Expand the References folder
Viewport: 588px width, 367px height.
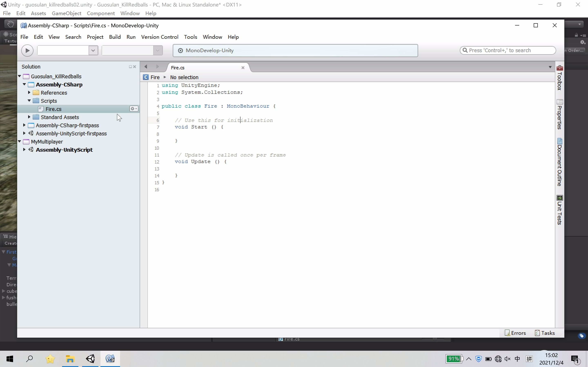click(29, 93)
